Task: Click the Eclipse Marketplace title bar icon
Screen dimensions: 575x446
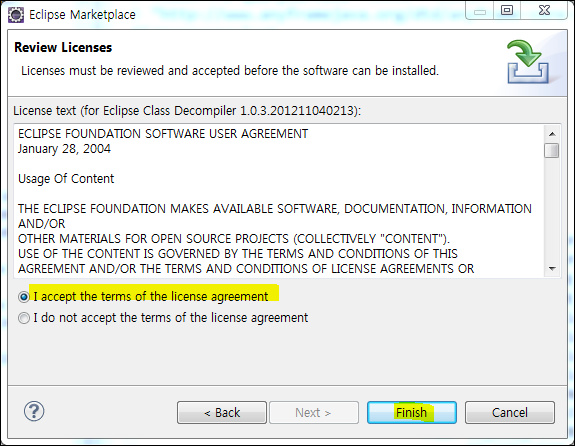Action: (16, 15)
